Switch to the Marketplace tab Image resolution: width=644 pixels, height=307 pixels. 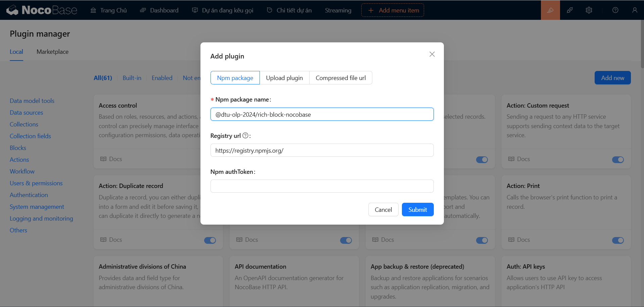click(52, 52)
